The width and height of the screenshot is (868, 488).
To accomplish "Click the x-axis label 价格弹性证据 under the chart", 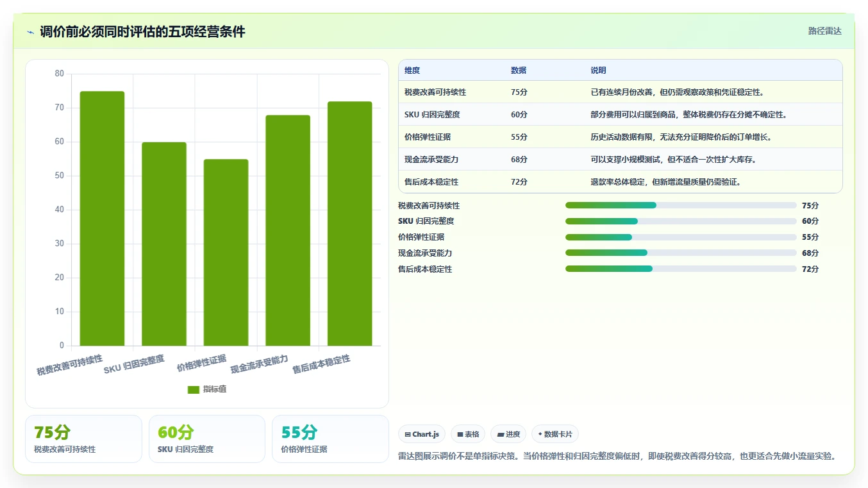I will [201, 364].
